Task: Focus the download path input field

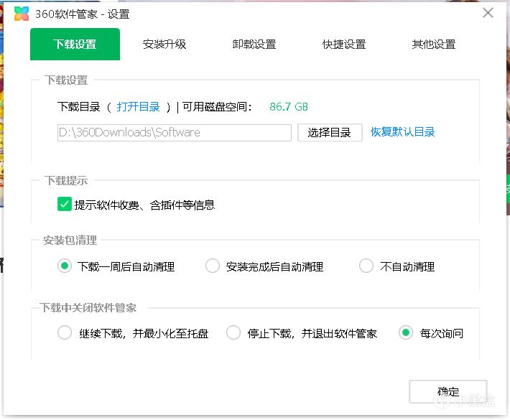Action: (175, 133)
